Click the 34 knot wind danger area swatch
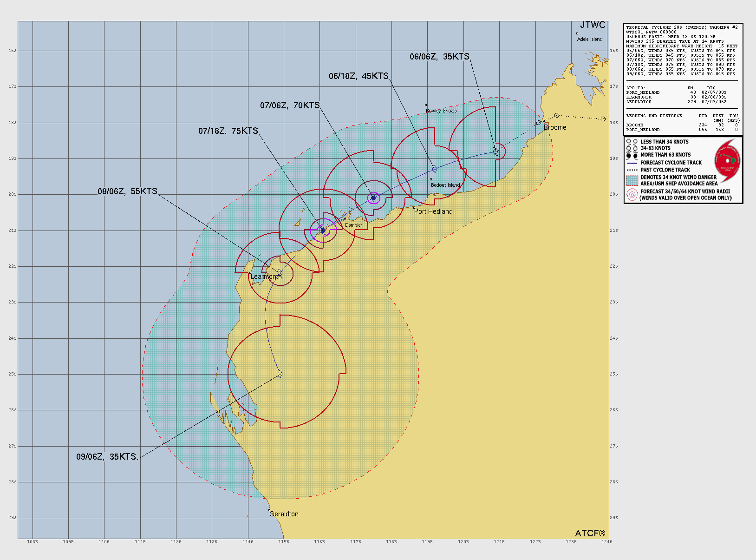The height and width of the screenshot is (560, 756). pyautogui.click(x=632, y=180)
